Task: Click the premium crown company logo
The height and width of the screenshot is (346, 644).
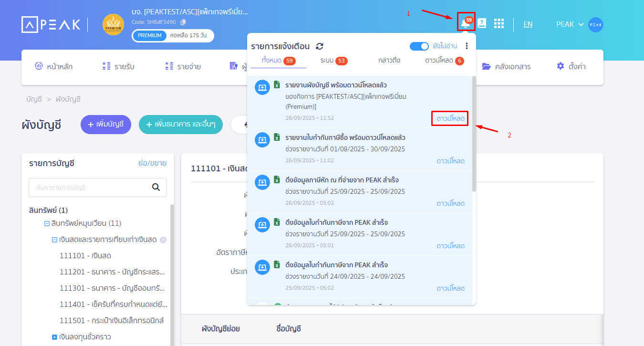Action: pyautogui.click(x=113, y=24)
